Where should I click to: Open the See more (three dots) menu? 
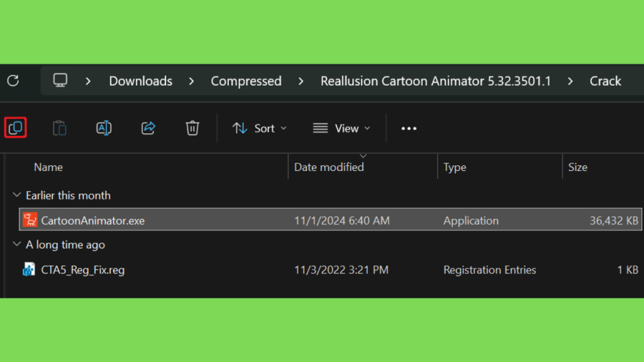click(409, 128)
